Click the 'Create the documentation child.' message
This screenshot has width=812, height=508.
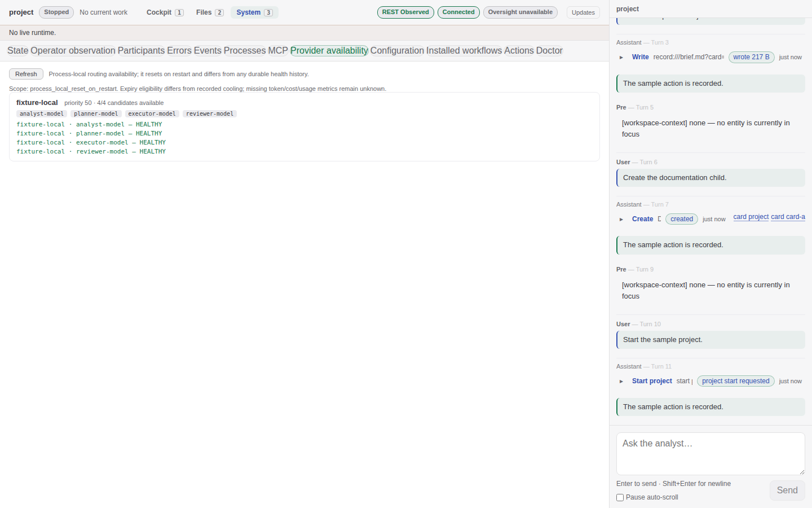(710, 178)
